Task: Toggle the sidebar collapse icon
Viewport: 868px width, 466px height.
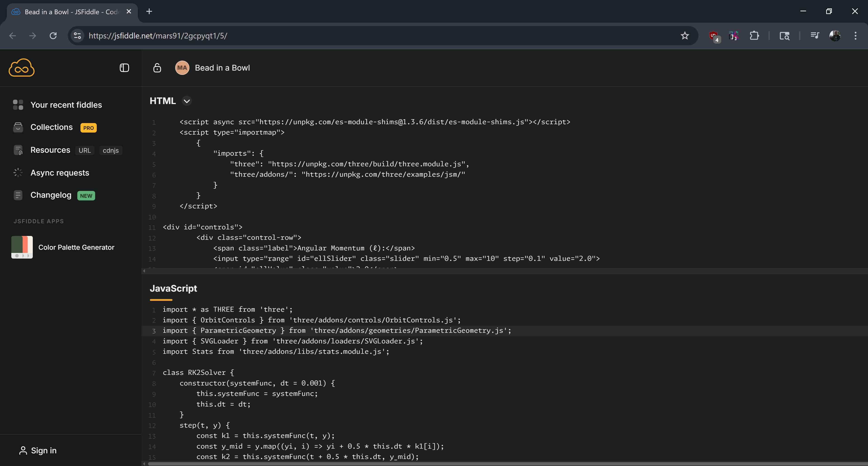Action: pos(124,68)
